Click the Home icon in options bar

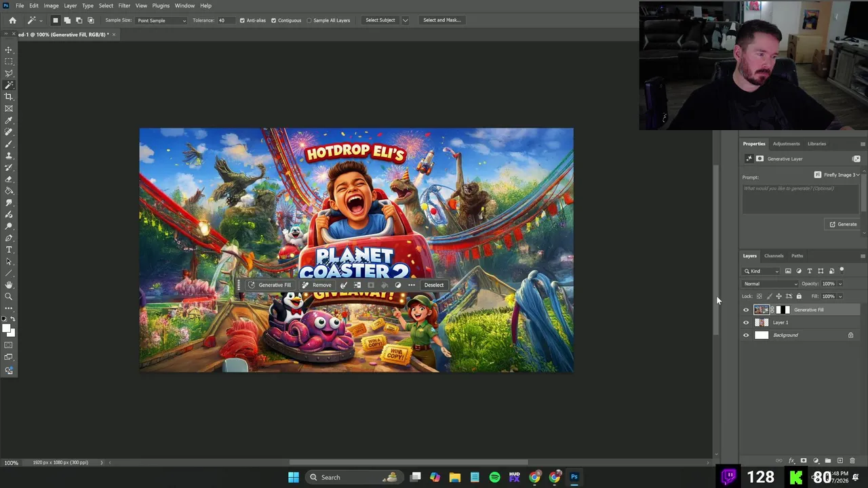(x=12, y=20)
